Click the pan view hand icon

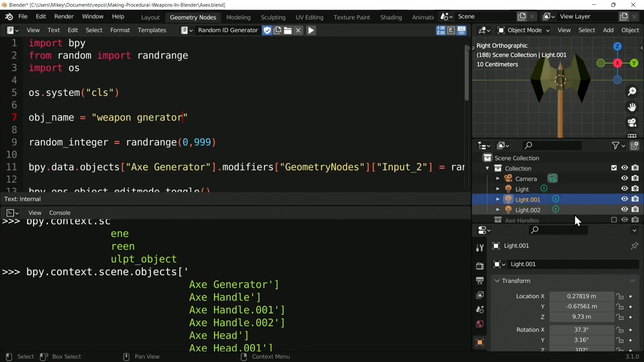click(x=632, y=107)
